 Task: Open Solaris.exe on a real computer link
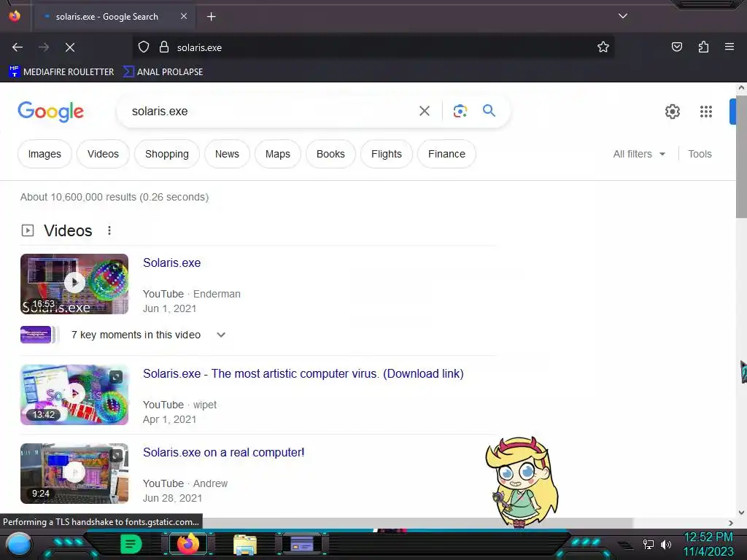tap(223, 452)
